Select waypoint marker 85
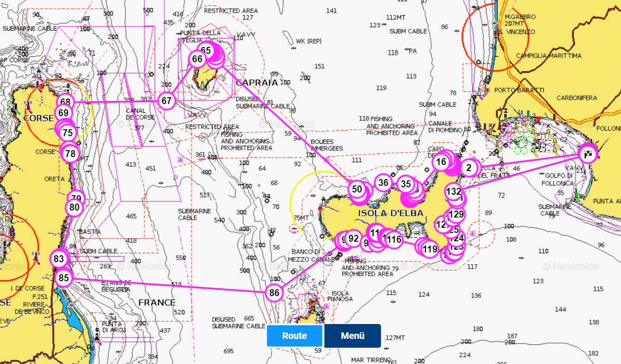 tap(64, 278)
